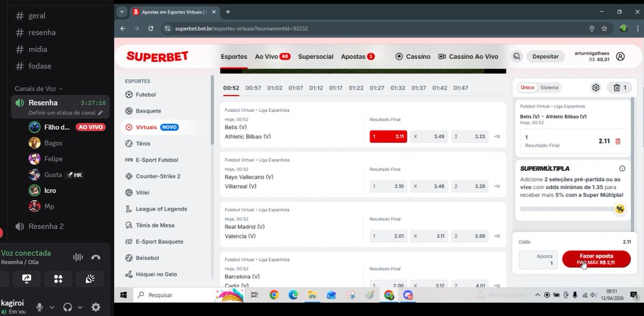Image resolution: width=644 pixels, height=316 pixels.
Task: Open the Futebol sport category
Action: [141, 95]
